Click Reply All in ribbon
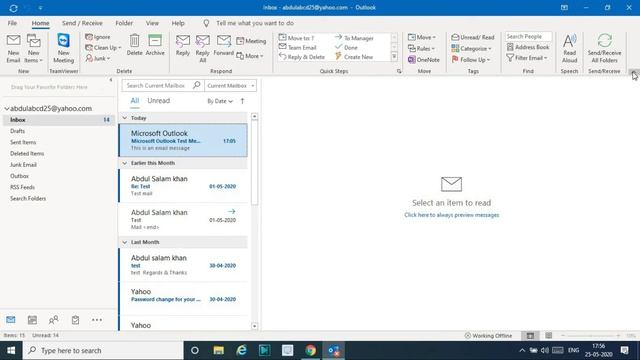The width and height of the screenshot is (640, 360). pyautogui.click(x=202, y=49)
